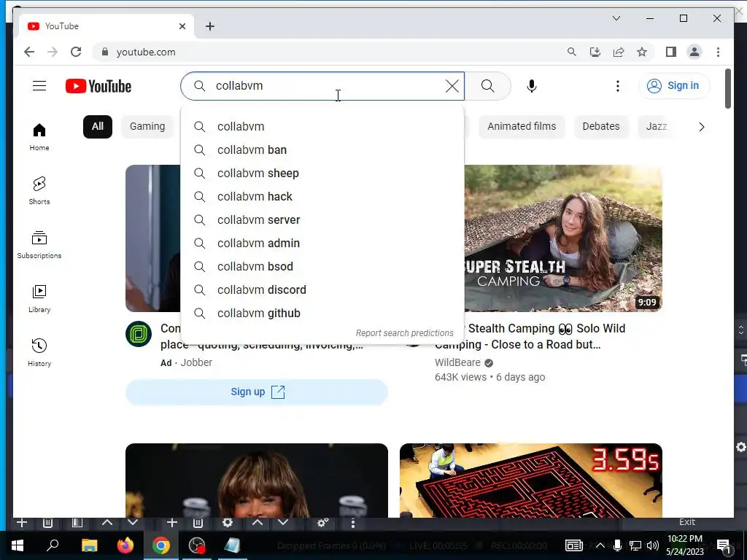
Task: Choose suggestion "collabvm sheep"
Action: pos(322,174)
